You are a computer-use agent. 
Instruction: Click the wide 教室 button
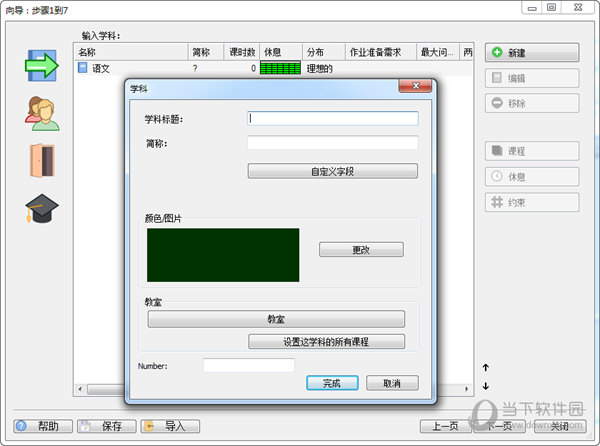tap(276, 319)
